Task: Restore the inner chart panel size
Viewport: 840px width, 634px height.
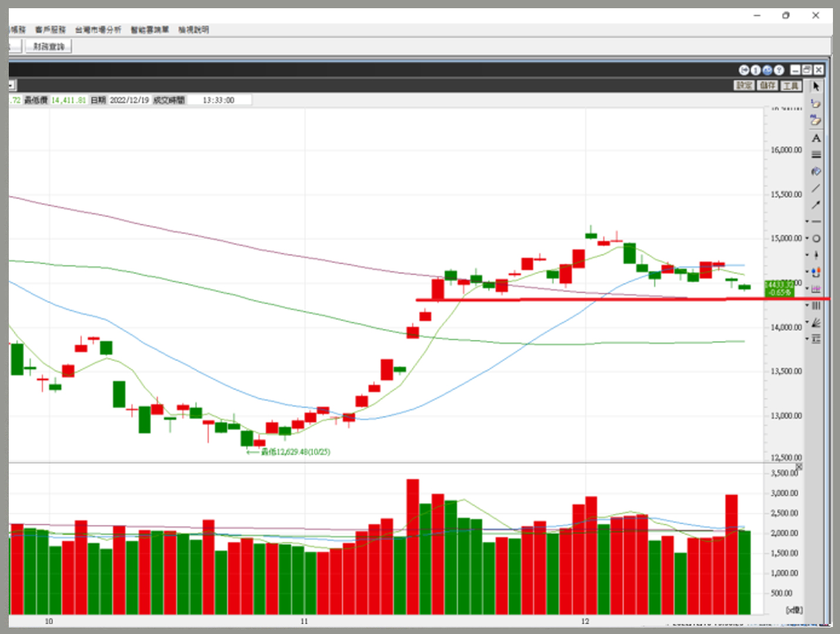Action: click(807, 70)
